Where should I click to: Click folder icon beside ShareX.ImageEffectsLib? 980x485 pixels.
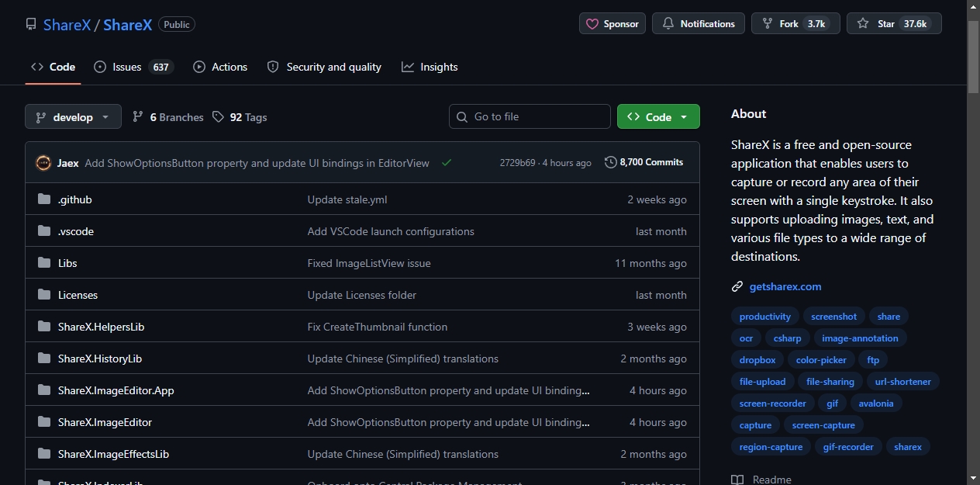44,454
